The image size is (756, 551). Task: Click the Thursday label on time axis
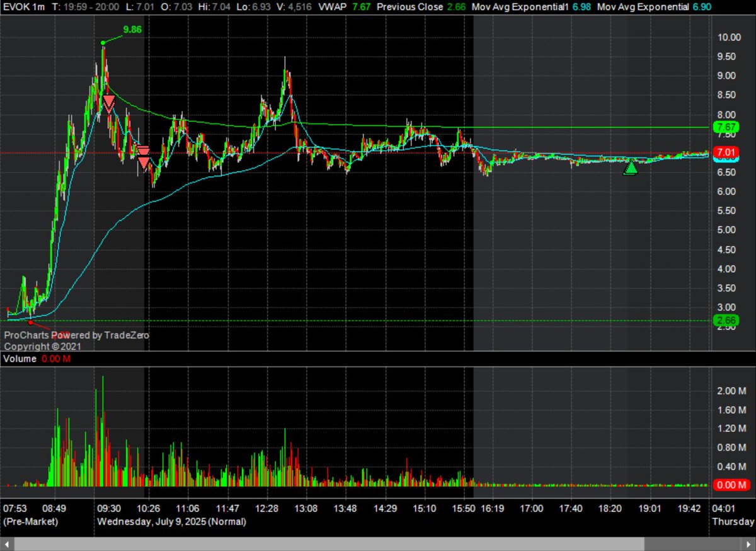click(x=733, y=522)
